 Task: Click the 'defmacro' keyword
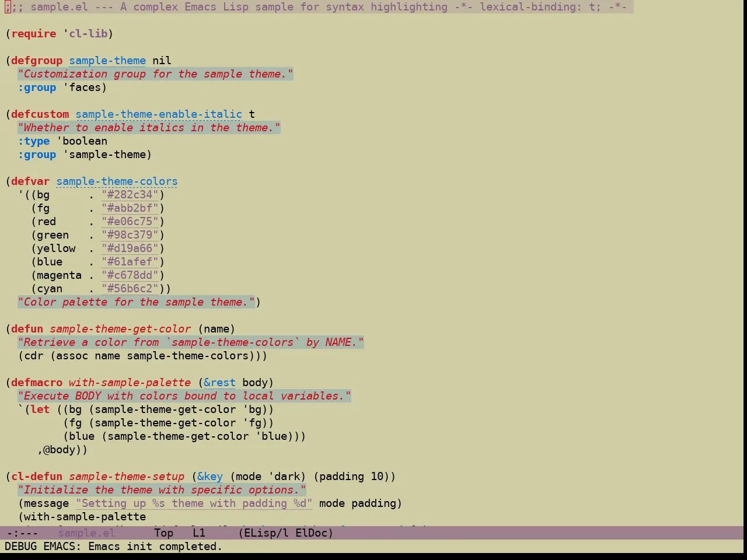(x=37, y=383)
